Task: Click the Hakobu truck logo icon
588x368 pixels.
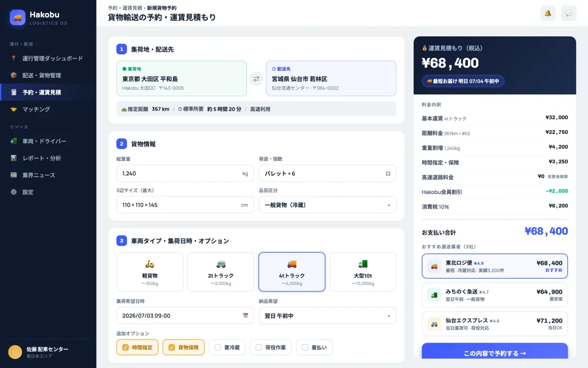Action: 18,18
